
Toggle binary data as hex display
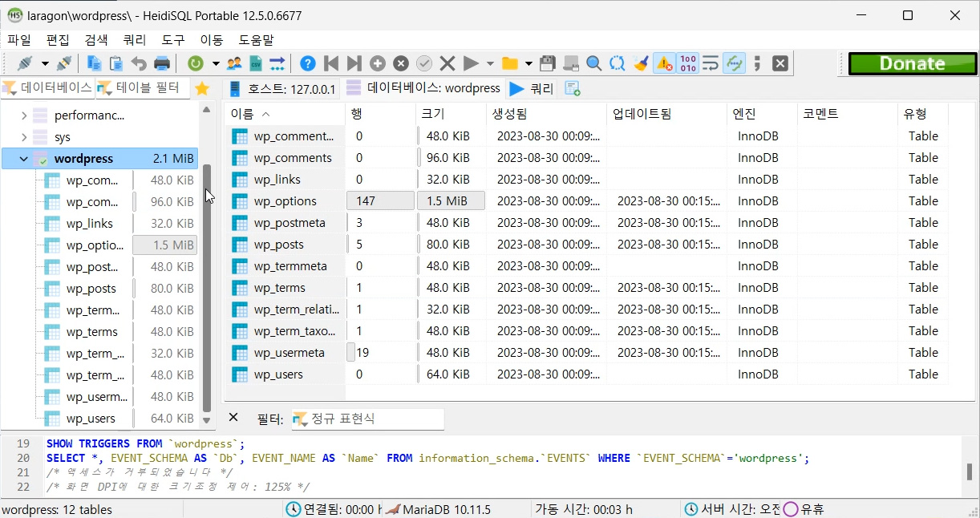coord(687,63)
